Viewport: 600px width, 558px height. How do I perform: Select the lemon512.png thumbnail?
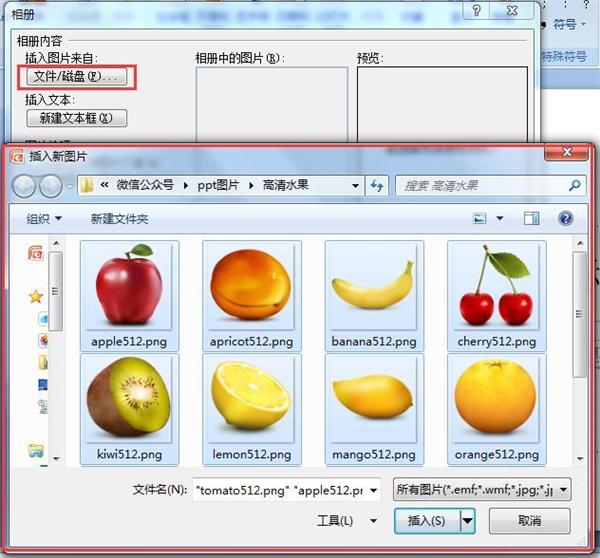point(252,409)
